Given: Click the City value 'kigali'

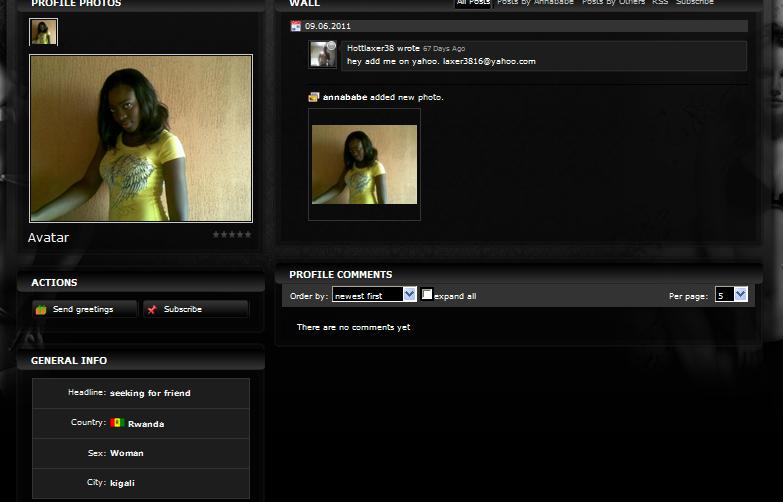Looking at the screenshot, I should 122,483.
